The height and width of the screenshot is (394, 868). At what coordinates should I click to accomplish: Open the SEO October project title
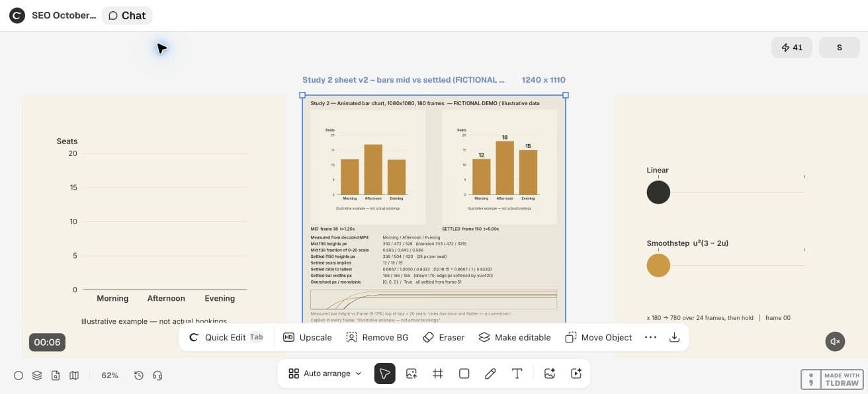[64, 15]
